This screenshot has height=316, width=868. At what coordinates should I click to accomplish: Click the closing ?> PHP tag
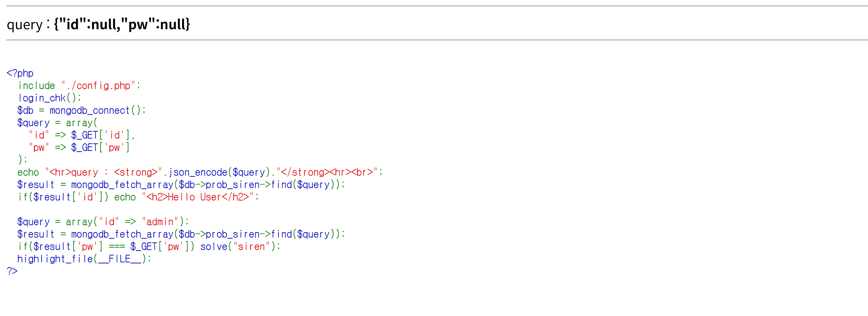pyautogui.click(x=12, y=271)
